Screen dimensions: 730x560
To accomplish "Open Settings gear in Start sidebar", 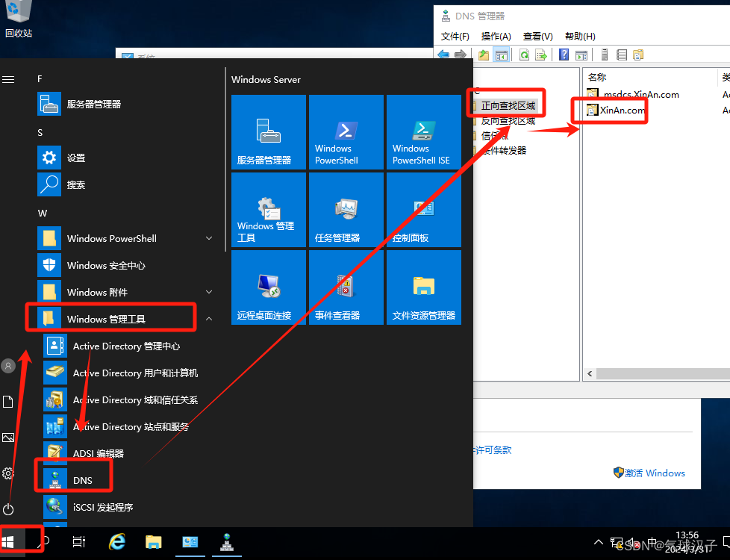I will 8,474.
